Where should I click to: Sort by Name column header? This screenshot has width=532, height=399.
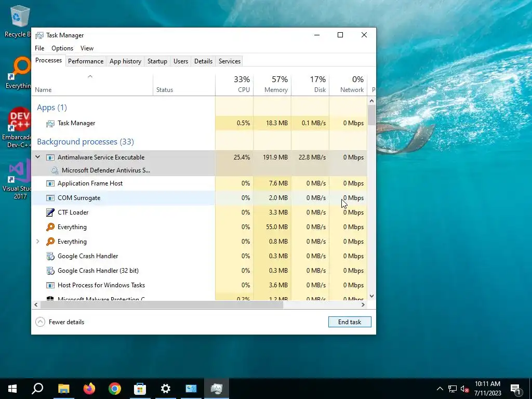tap(92, 85)
